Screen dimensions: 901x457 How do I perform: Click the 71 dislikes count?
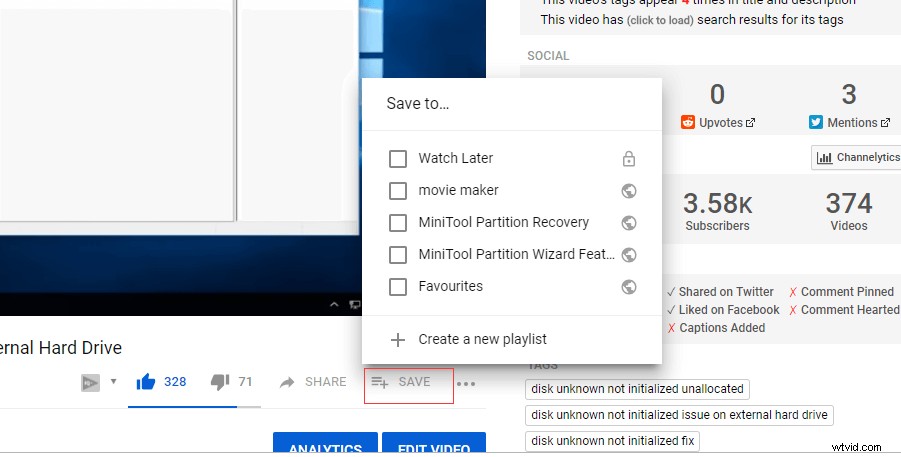(x=245, y=382)
